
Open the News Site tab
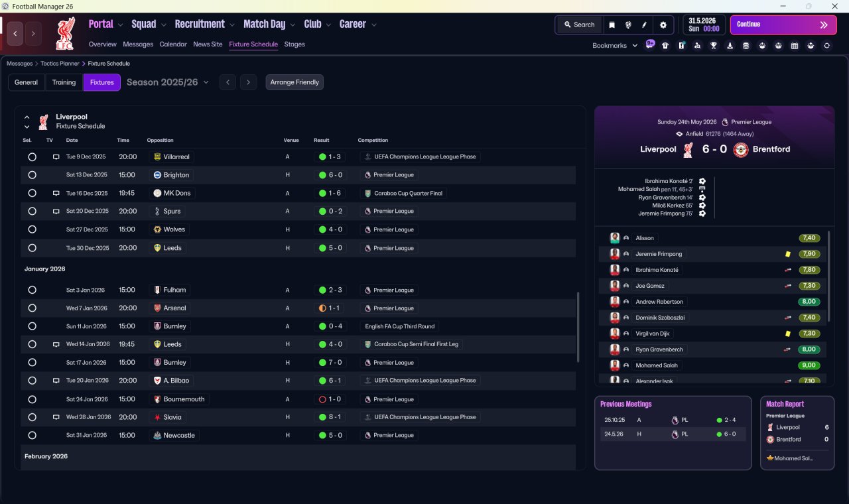(208, 44)
